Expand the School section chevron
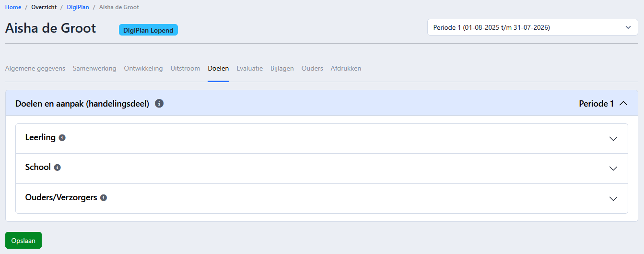 tap(613, 169)
